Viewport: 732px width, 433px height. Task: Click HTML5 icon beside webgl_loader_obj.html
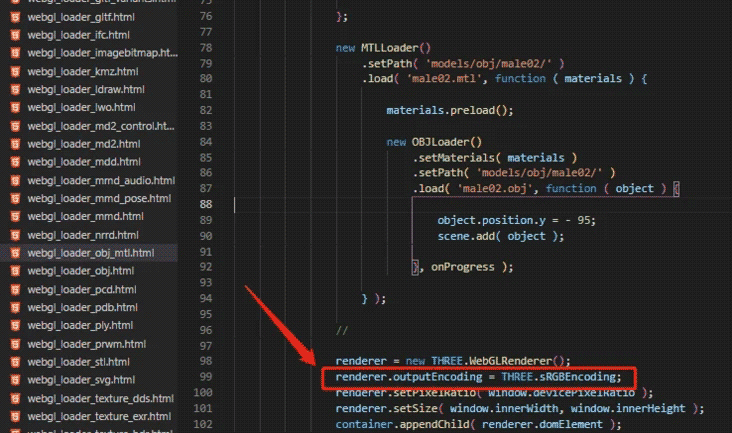(x=15, y=271)
